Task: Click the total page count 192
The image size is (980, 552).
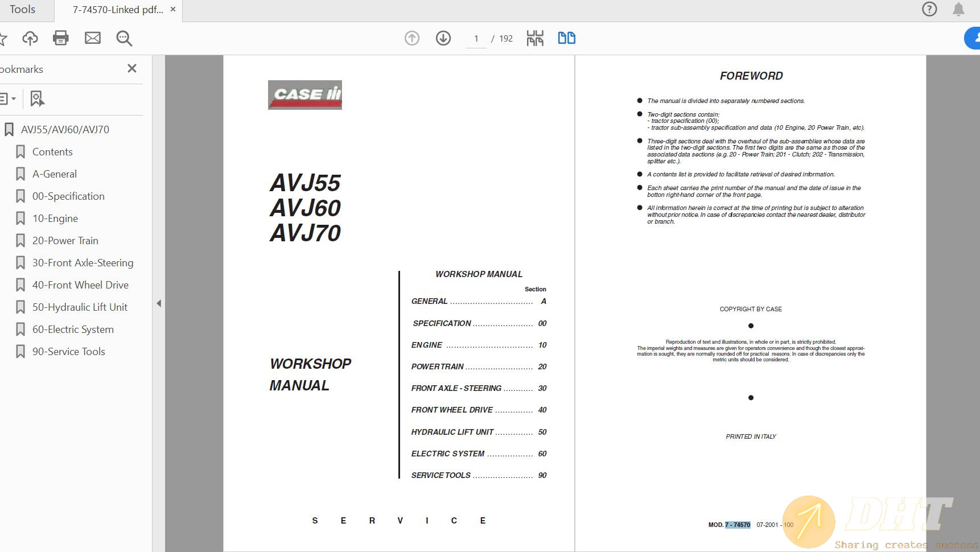Action: (506, 39)
